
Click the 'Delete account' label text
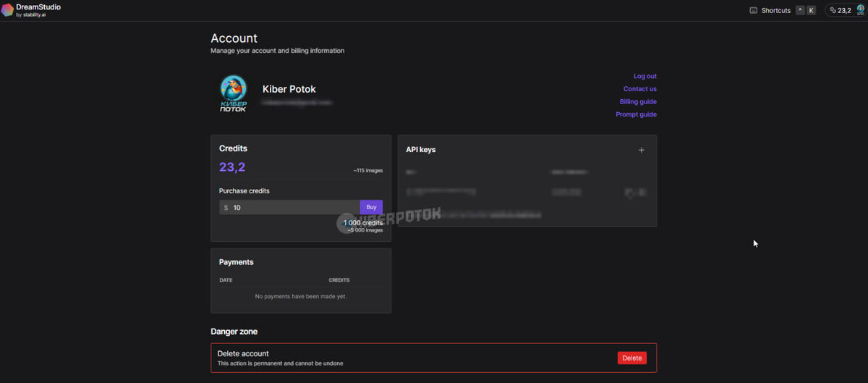click(243, 353)
